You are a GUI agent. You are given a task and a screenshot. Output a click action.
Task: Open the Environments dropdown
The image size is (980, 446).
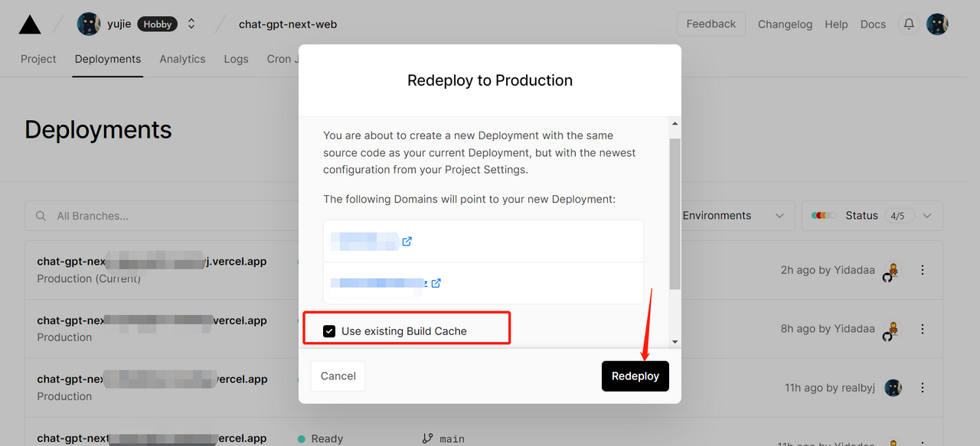tap(733, 216)
